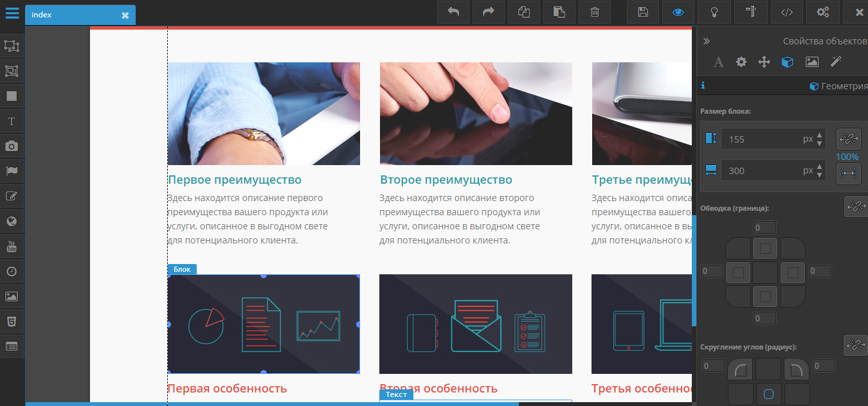
Task: Open the geometry cube properties tab
Action: click(x=788, y=62)
